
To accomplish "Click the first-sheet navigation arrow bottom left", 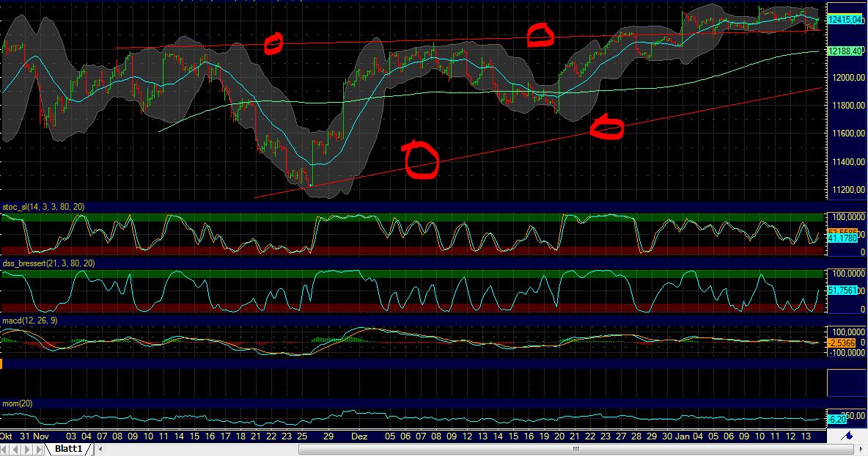I will 4,449.
